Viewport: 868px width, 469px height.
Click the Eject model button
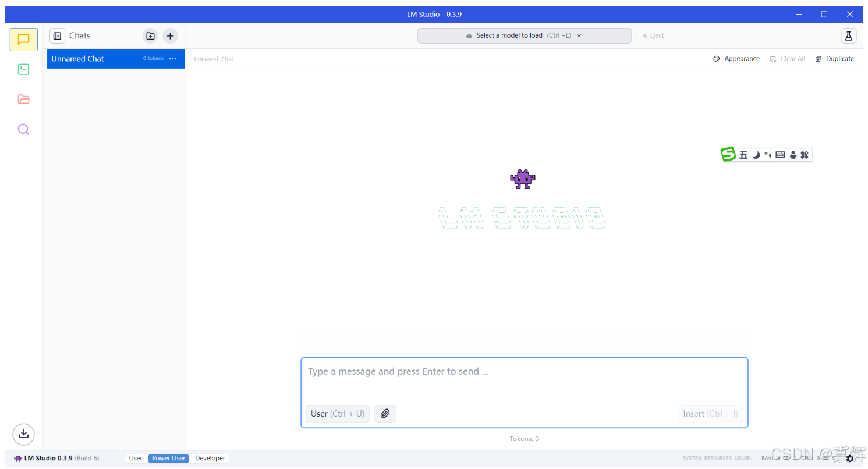pyautogui.click(x=653, y=35)
